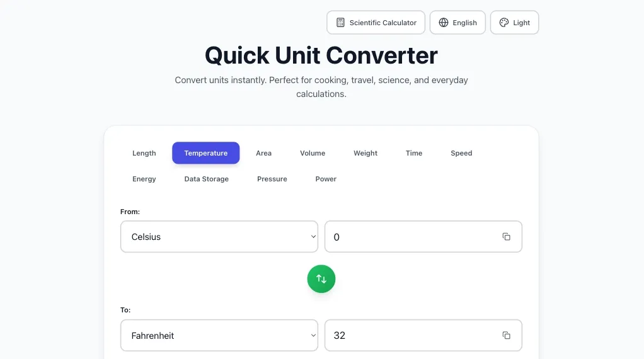Select the Pressure category tab
644x359 pixels.
(x=272, y=179)
